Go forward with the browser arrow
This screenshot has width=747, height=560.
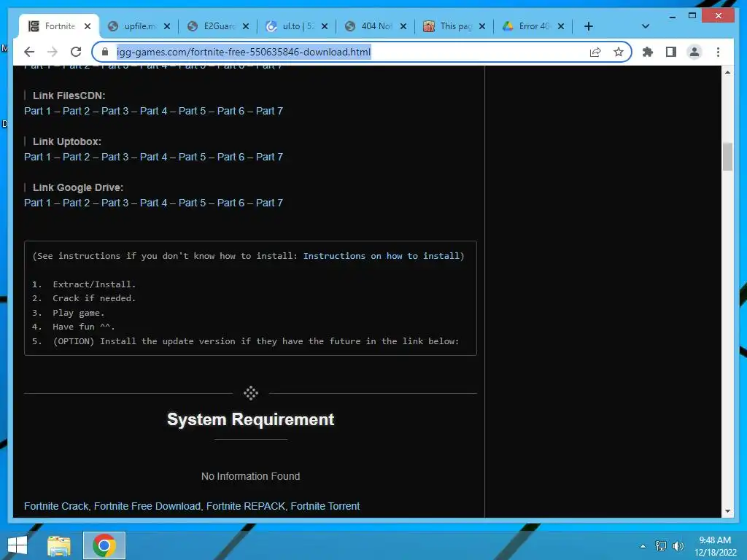pos(53,52)
